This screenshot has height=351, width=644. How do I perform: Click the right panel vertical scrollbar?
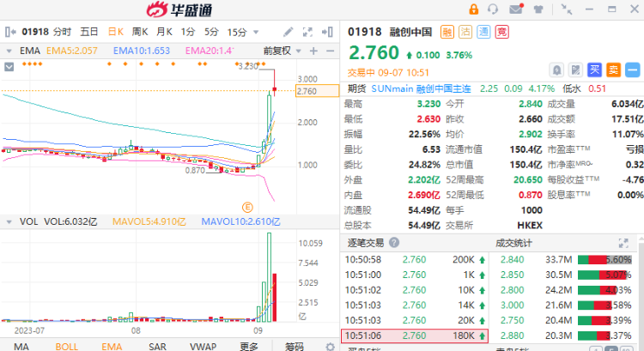point(641,292)
